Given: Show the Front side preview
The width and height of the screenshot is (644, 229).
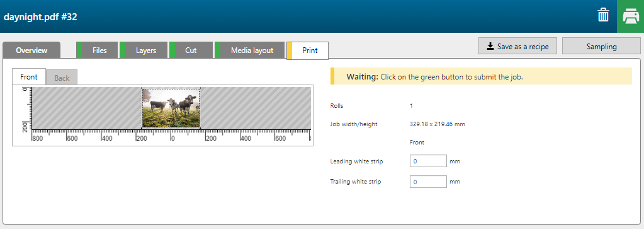Looking at the screenshot, I should 29,76.
